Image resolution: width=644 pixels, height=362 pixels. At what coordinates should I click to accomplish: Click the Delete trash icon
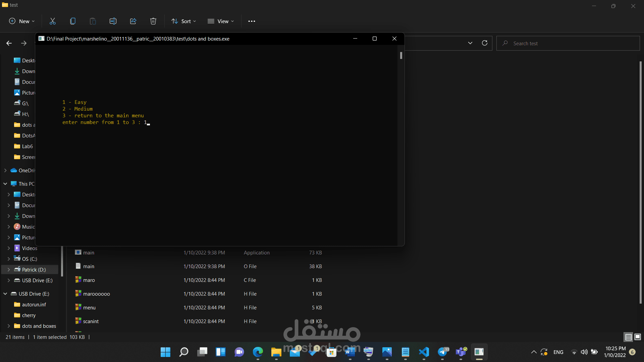pyautogui.click(x=153, y=21)
